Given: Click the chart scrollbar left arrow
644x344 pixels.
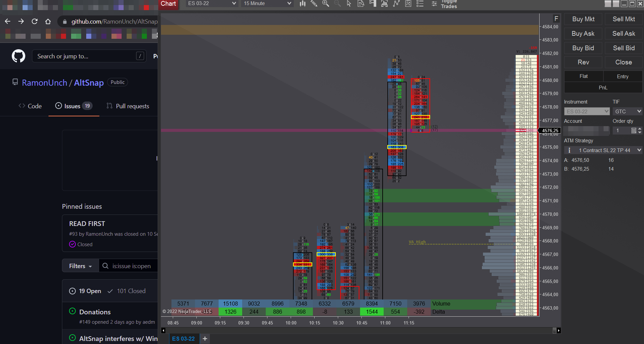Looking at the screenshot, I should 163,331.
